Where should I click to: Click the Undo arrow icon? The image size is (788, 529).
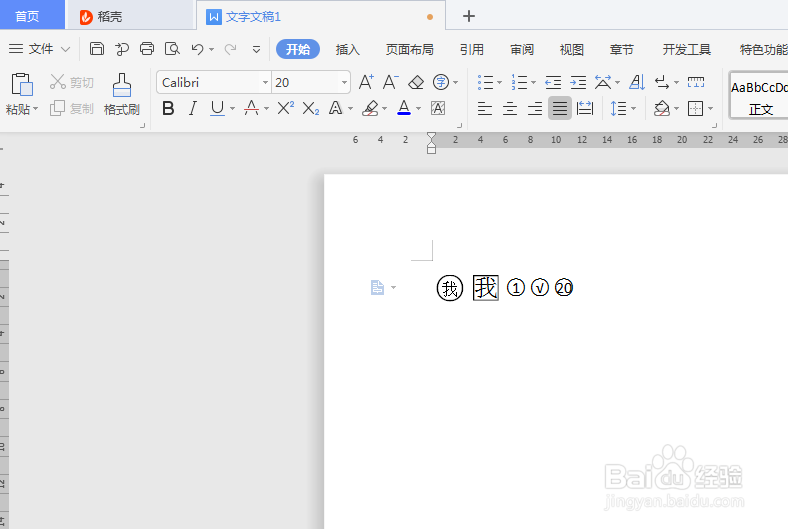tap(197, 49)
